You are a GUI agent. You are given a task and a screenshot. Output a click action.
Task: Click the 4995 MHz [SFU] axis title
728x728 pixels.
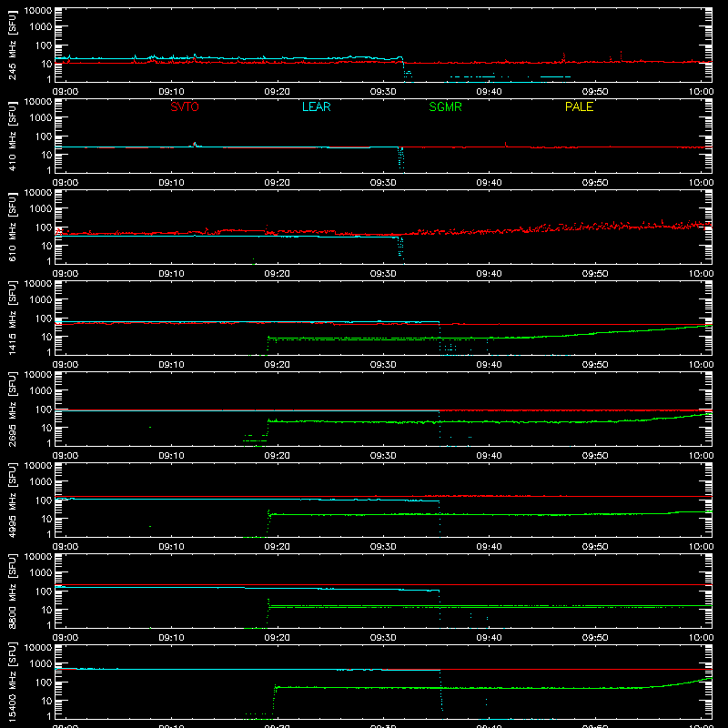pos(12,500)
